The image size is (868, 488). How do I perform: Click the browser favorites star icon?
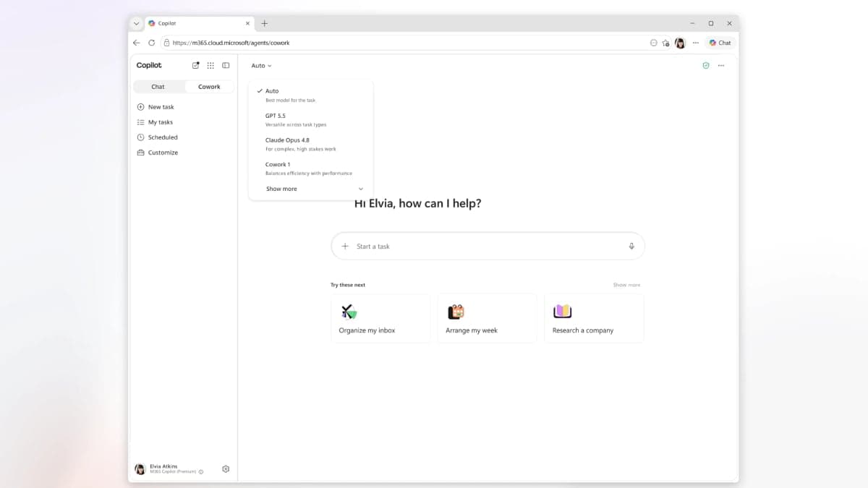coord(665,43)
